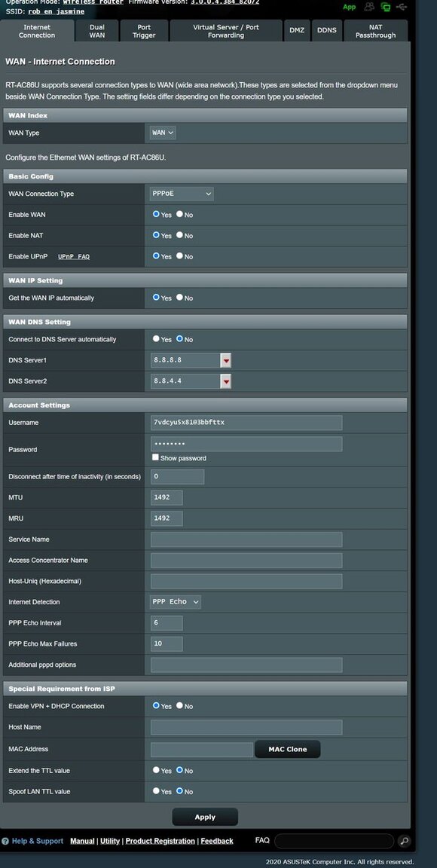Select Yes for Spoof LAN TTL value
Image resolution: width=437 pixels, height=868 pixels.
coord(156,791)
